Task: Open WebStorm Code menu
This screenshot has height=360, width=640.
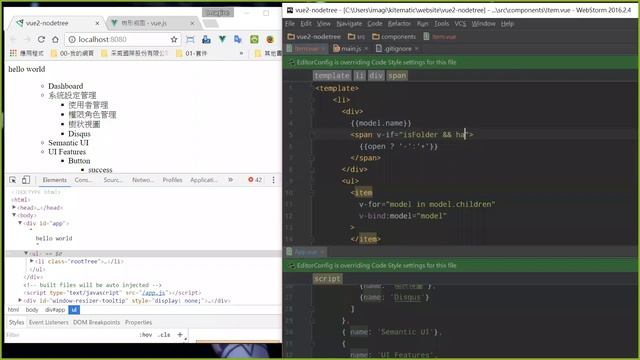Action: 375,24
